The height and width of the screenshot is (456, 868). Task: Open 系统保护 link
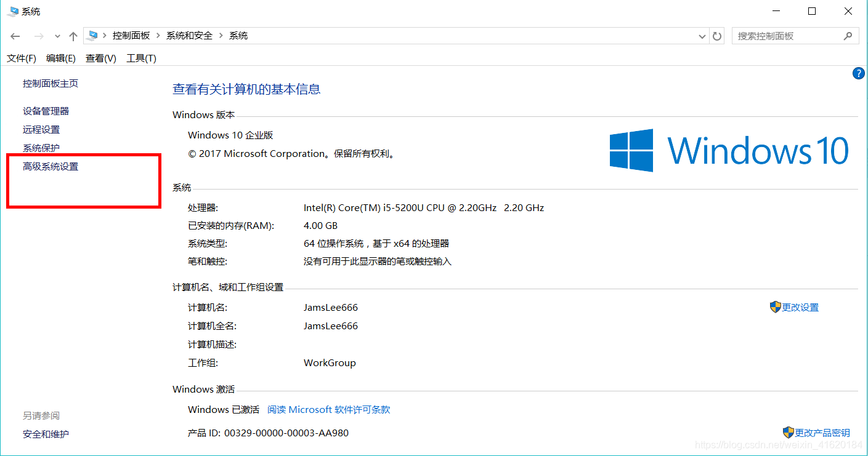click(x=41, y=148)
